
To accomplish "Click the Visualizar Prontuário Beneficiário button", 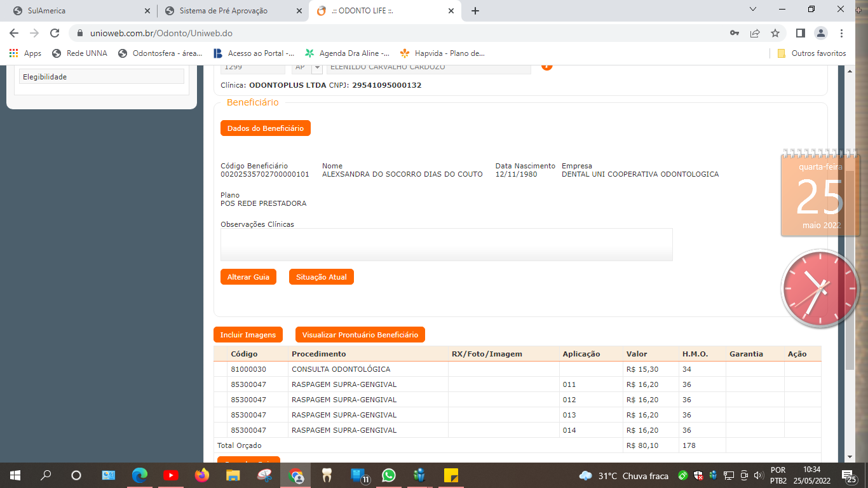I will pyautogui.click(x=360, y=335).
